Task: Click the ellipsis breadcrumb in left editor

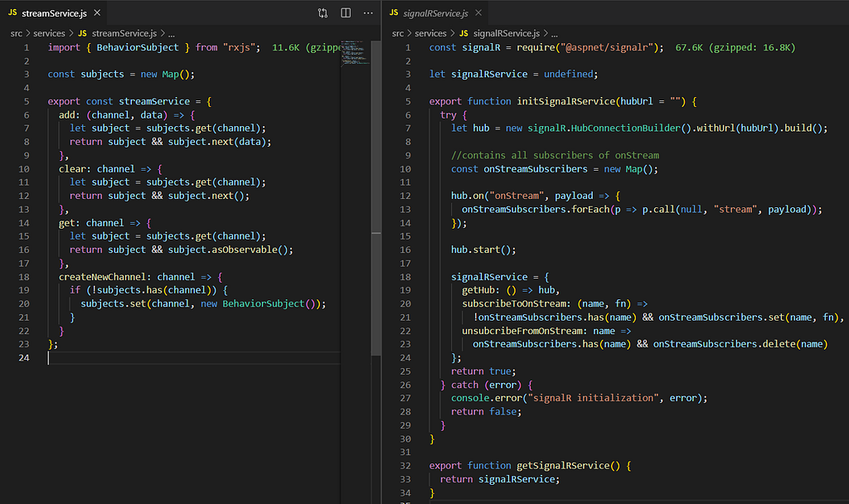Action: pos(171,33)
